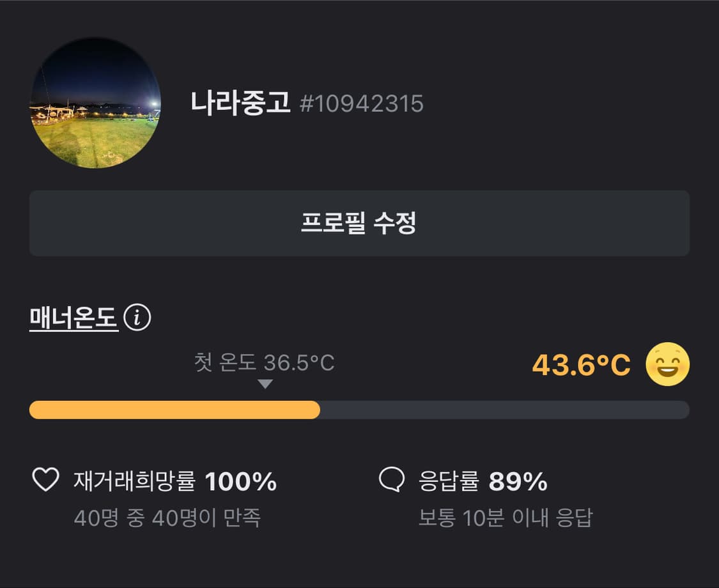719x588 pixels.
Task: Click the heart icon near 재거래희망률
Action: pos(45,480)
